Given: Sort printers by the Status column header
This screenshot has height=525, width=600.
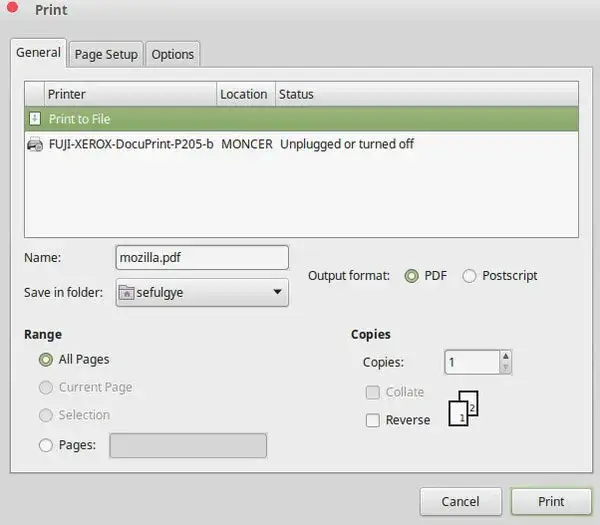Looking at the screenshot, I should 424,94.
